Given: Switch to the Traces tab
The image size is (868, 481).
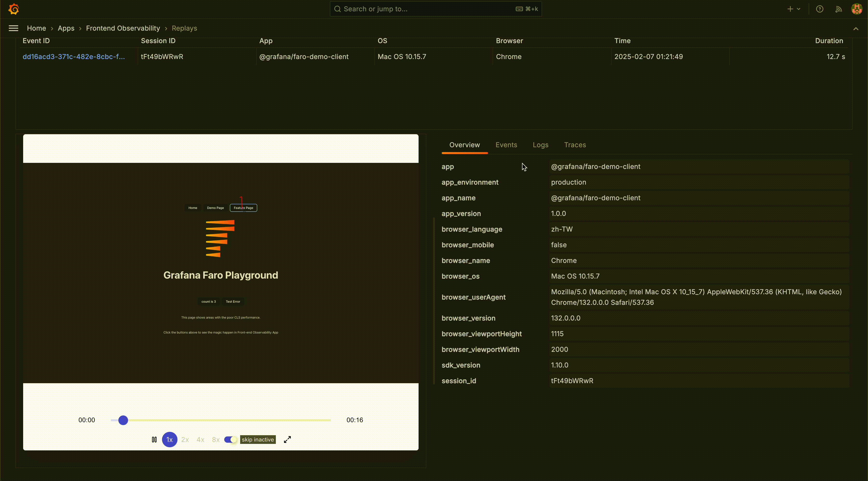Looking at the screenshot, I should coord(575,145).
